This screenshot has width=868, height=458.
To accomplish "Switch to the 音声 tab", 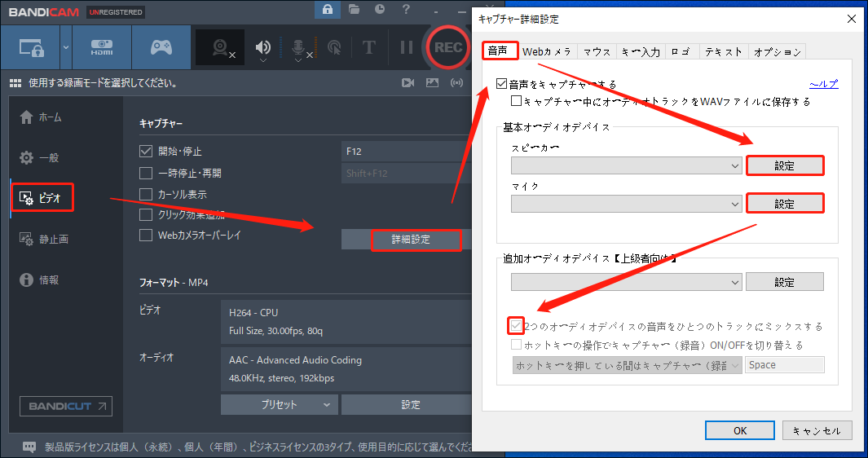I will click(x=498, y=51).
